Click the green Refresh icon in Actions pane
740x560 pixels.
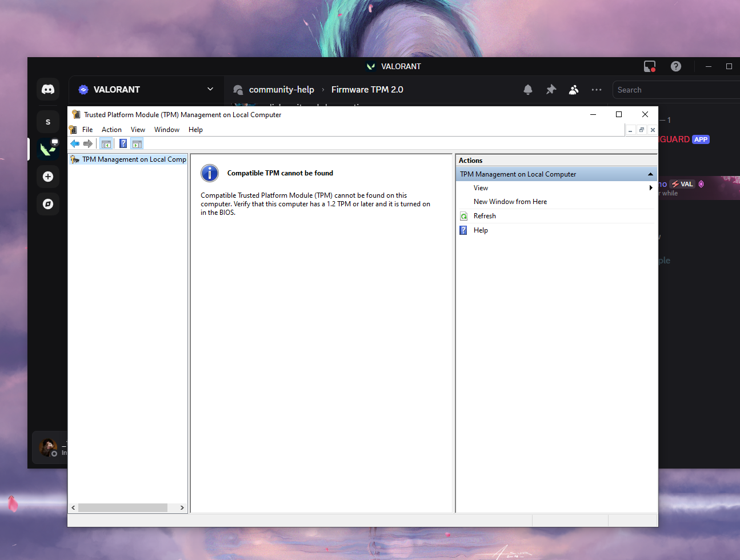point(463,216)
